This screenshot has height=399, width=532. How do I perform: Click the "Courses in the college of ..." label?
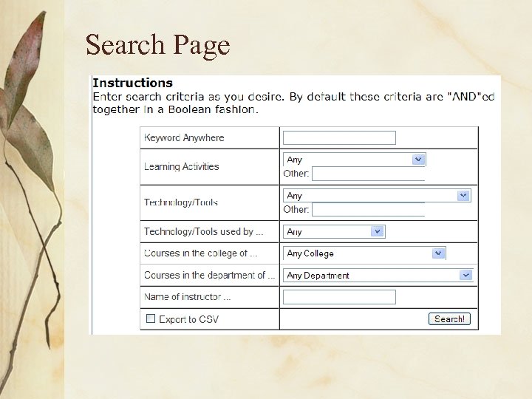click(x=201, y=253)
